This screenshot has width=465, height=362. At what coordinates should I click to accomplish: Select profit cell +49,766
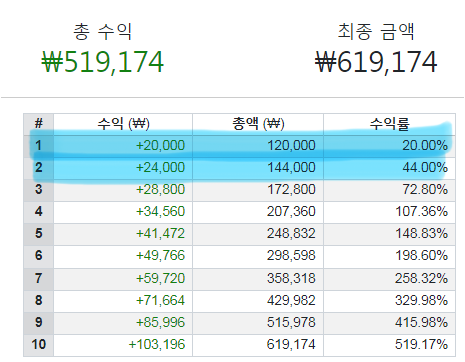tap(123, 256)
